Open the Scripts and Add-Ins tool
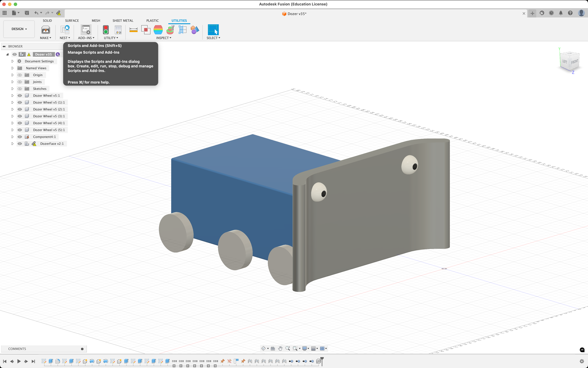The width and height of the screenshot is (588, 368). (x=86, y=30)
